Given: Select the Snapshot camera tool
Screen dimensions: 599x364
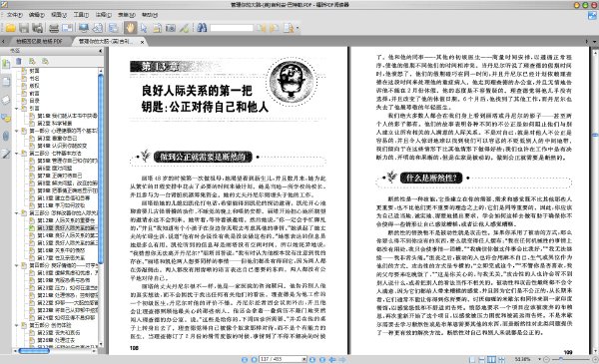Looking at the screenshot, I should click(x=171, y=28).
